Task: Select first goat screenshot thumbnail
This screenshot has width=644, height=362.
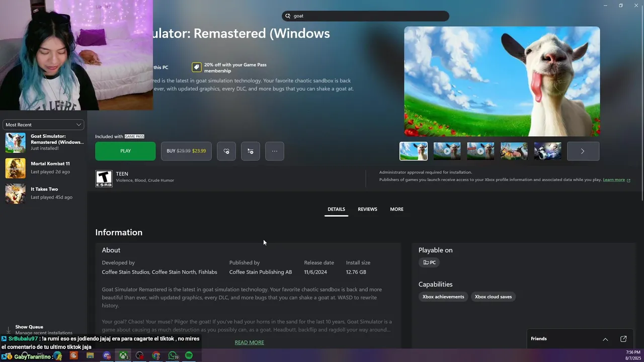Action: 414,151
